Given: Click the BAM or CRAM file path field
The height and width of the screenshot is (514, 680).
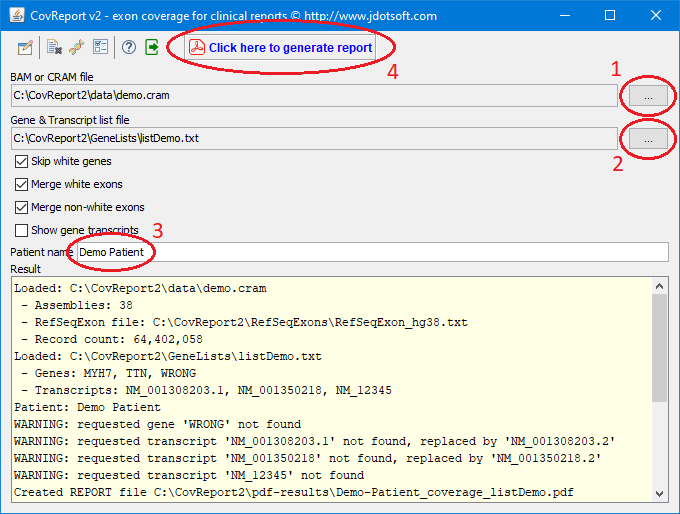Looking at the screenshot, I should point(312,95).
